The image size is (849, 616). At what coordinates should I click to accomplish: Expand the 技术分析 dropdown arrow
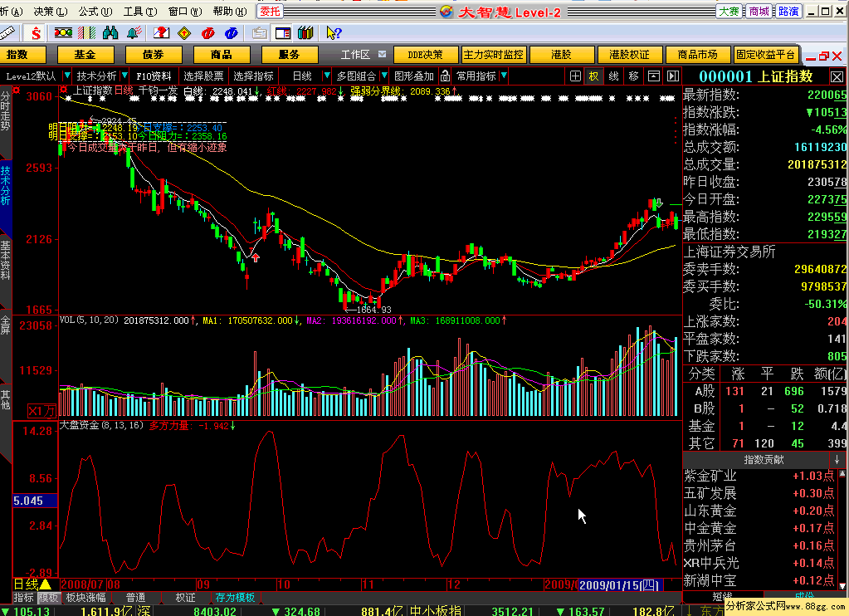pyautogui.click(x=124, y=76)
